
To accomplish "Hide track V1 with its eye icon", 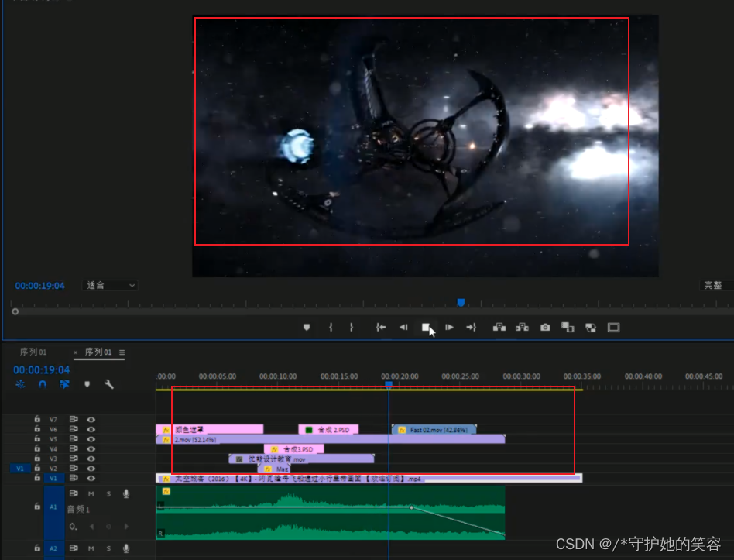I will [x=91, y=478].
